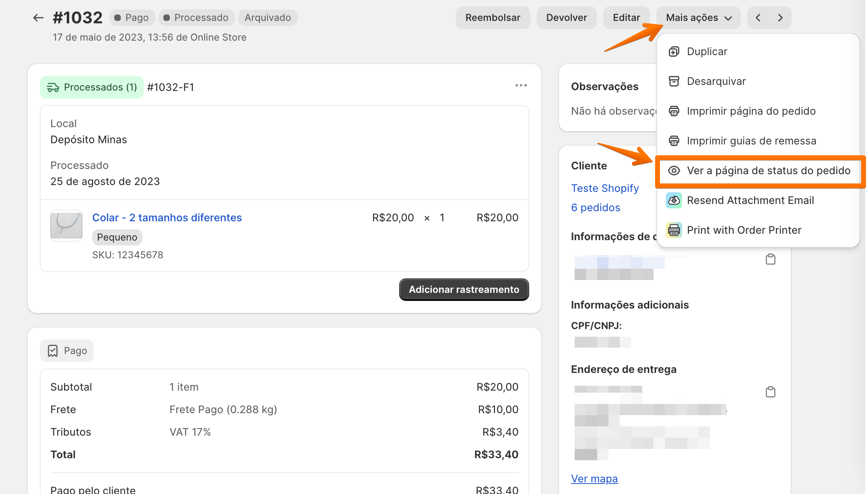
Task: Click the necklace product thumbnail
Action: [66, 225]
